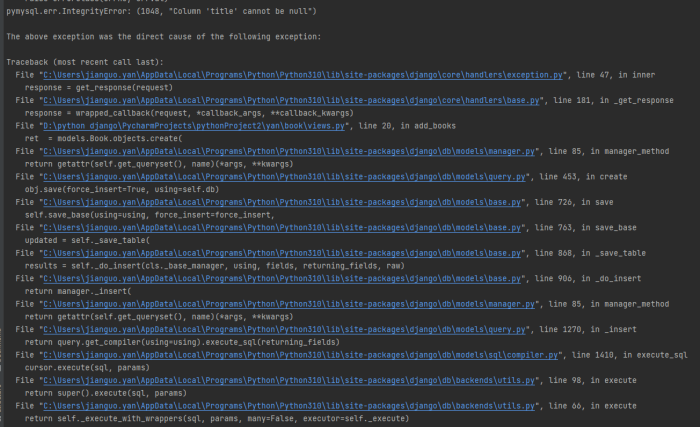Screen dimensions: 700x427
Task: Click 'The above exception was the direct cause' line
Action: coord(163,37)
